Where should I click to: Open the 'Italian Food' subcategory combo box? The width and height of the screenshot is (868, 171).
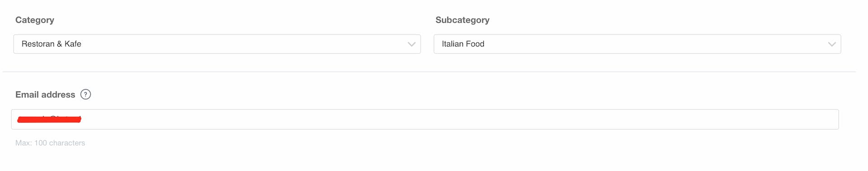637,44
